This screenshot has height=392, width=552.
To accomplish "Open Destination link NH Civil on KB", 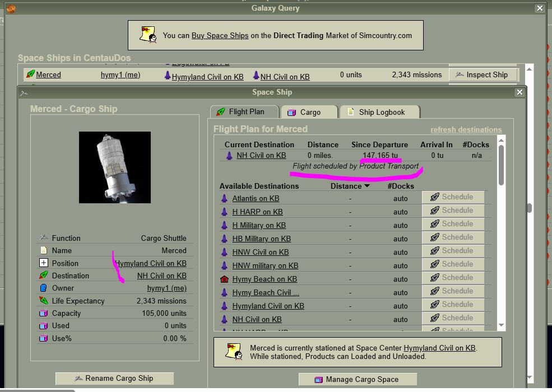I will point(161,276).
